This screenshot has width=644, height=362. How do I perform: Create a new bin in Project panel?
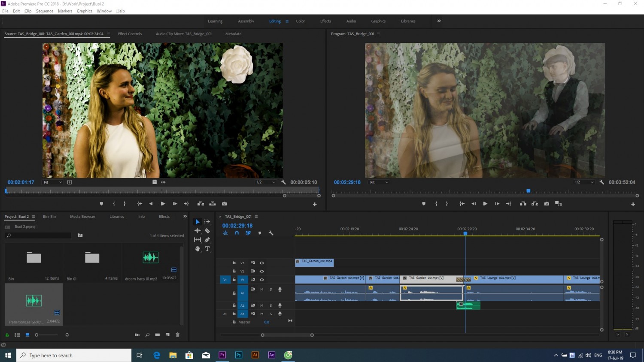(158, 335)
